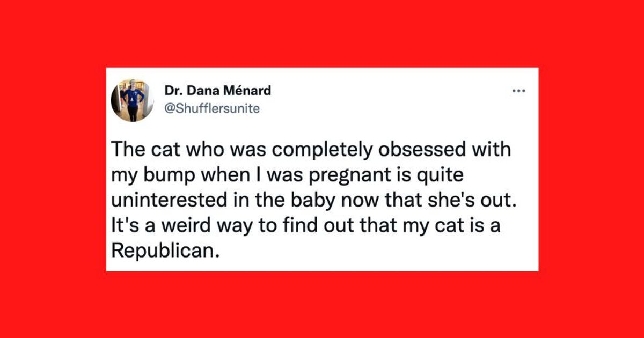This screenshot has height=338, width=644.
Task: Open the tweet's three-dot more options menu
Action: tap(518, 91)
